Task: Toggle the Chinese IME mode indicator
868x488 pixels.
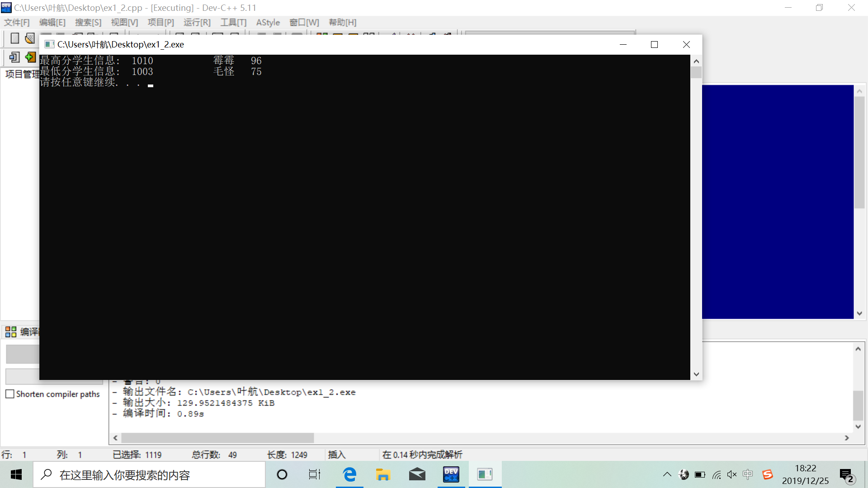Action: 748,474
